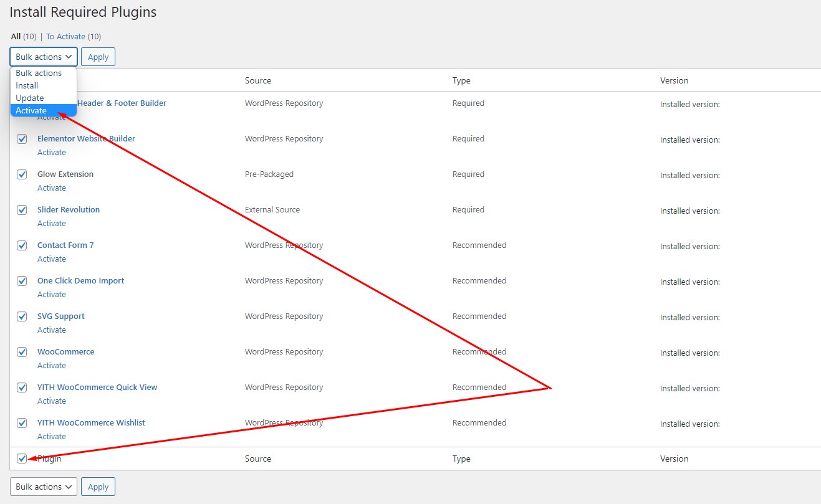Screen dimensions: 821x504
Task: Open the top Bulk actions dropdown
Action: coord(44,57)
